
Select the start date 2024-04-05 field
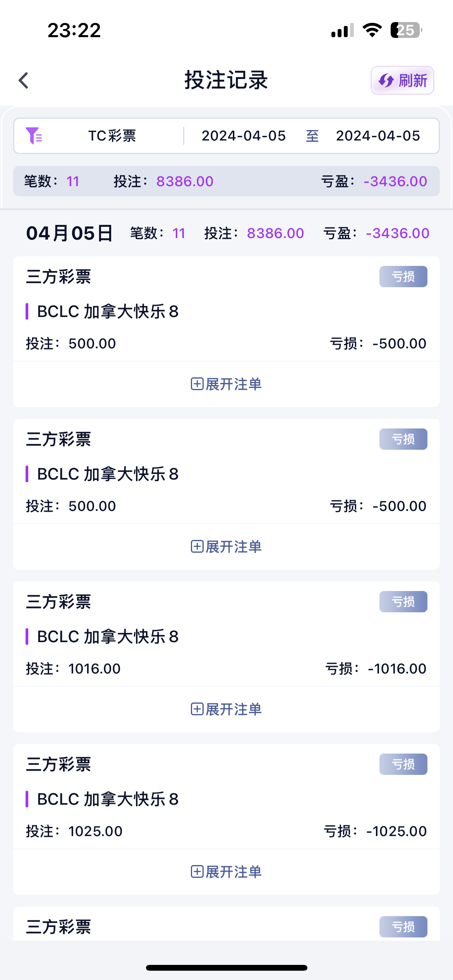point(244,136)
